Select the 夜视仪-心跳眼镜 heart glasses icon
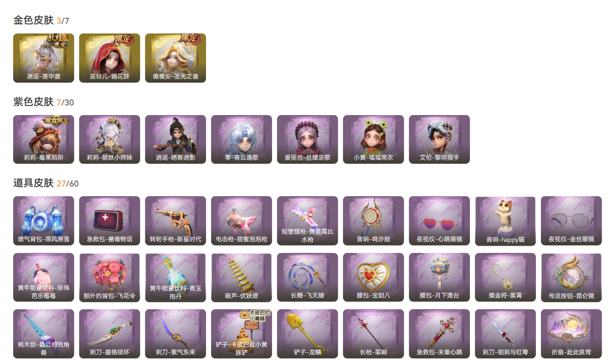Viewport: 613px width, 364px height. pos(439,221)
